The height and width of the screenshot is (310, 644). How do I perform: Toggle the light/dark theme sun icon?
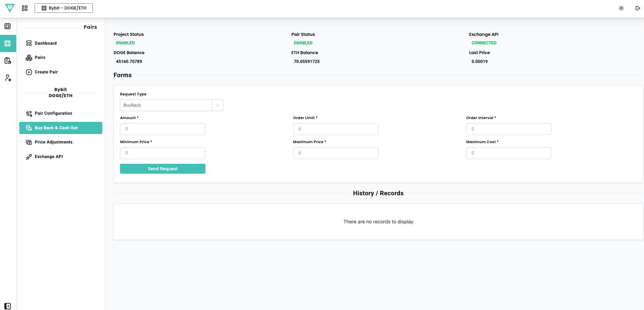[x=621, y=8]
